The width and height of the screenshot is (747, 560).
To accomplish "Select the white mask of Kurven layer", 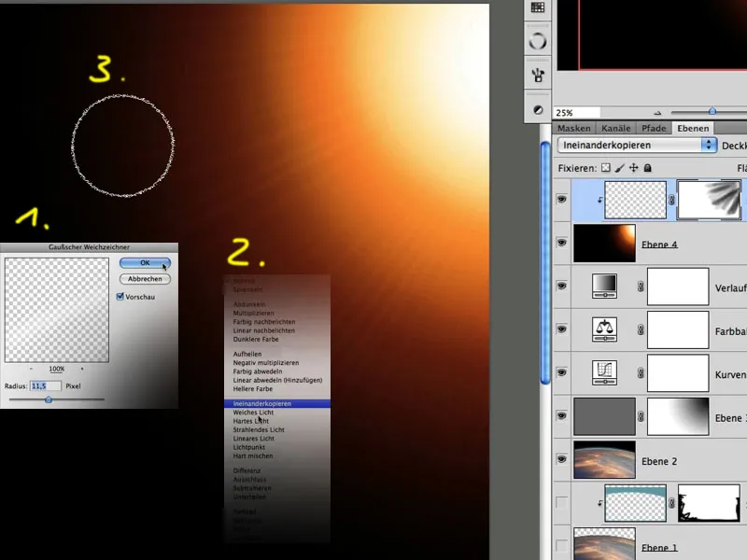I will click(678, 373).
